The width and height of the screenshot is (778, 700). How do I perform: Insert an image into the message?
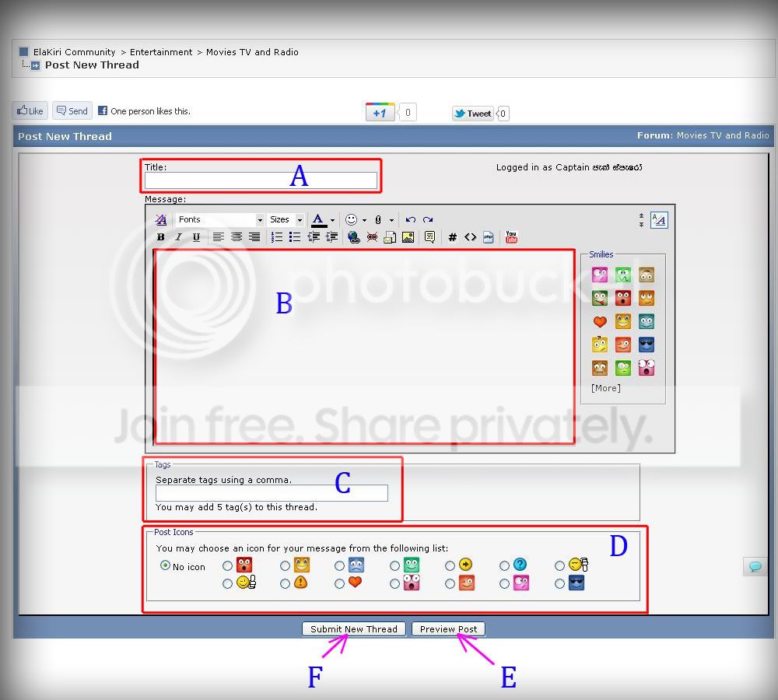tap(408, 237)
